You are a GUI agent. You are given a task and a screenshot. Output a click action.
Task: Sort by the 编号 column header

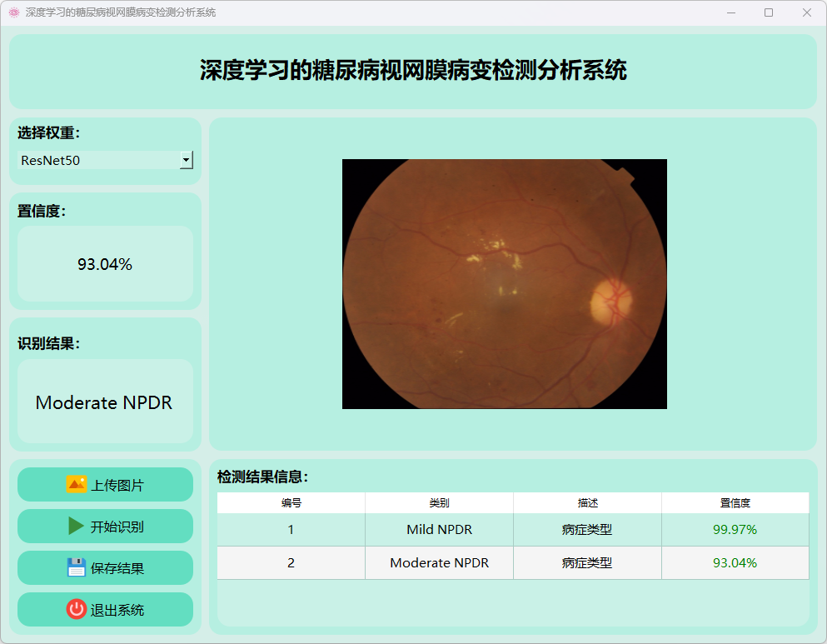click(x=291, y=502)
